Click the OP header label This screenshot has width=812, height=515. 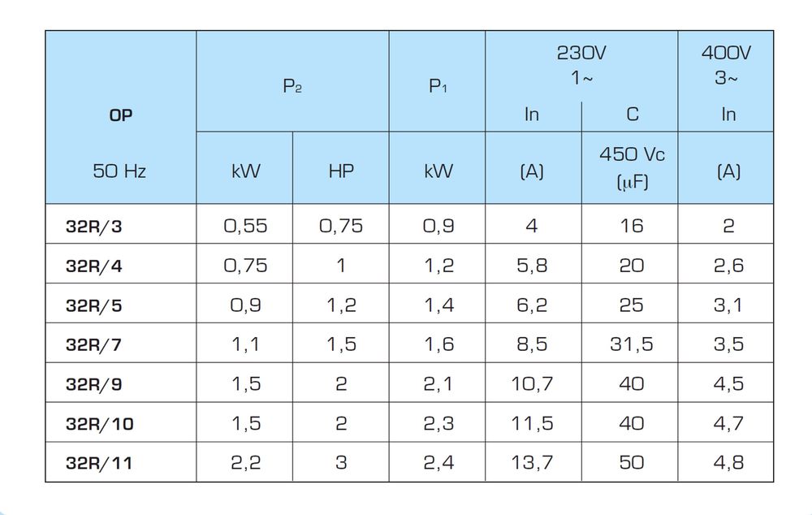pyautogui.click(x=120, y=115)
